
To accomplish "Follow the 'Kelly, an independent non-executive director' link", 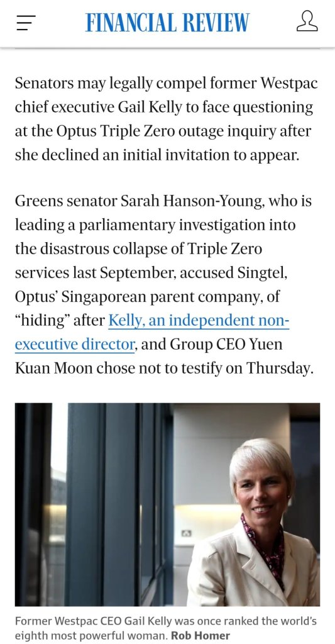I will point(152,332).
